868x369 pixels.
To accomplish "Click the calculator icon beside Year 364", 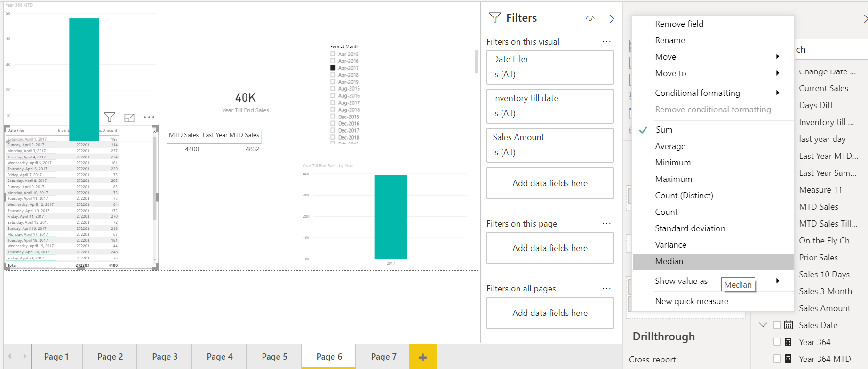I will pyautogui.click(x=788, y=342).
